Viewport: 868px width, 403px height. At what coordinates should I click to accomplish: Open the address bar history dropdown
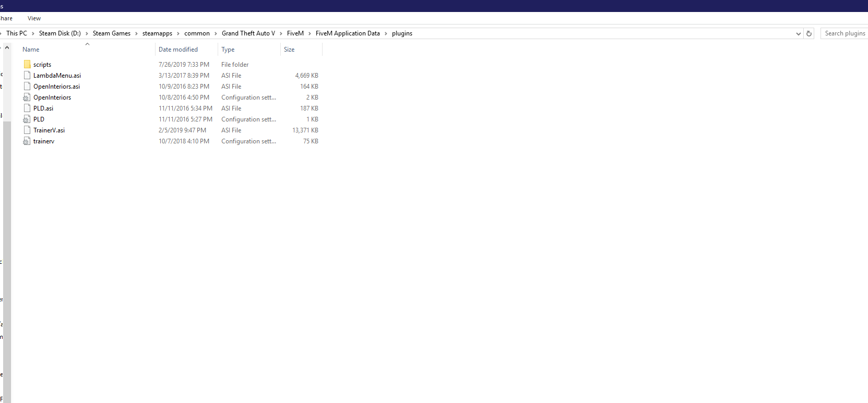[798, 33]
